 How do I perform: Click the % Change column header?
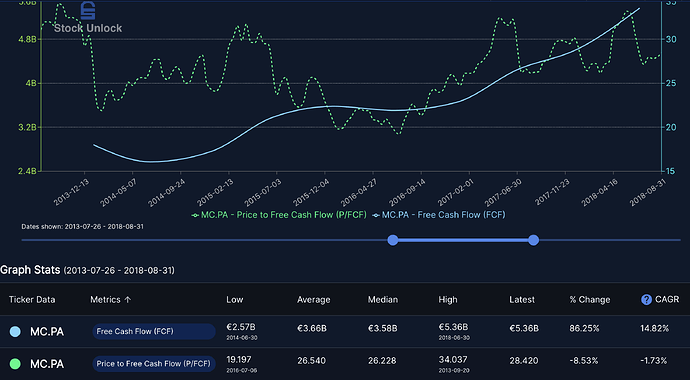pos(590,300)
